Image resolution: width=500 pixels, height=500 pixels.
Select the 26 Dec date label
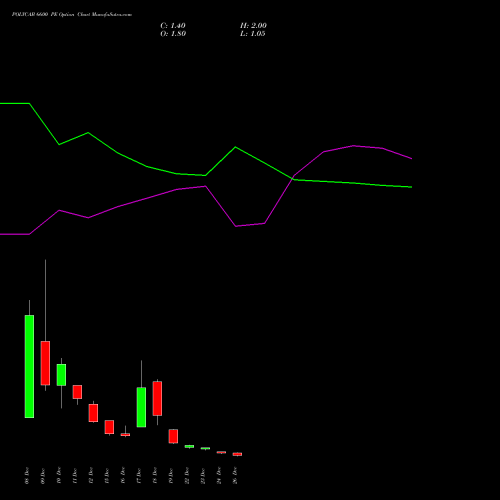235,476
